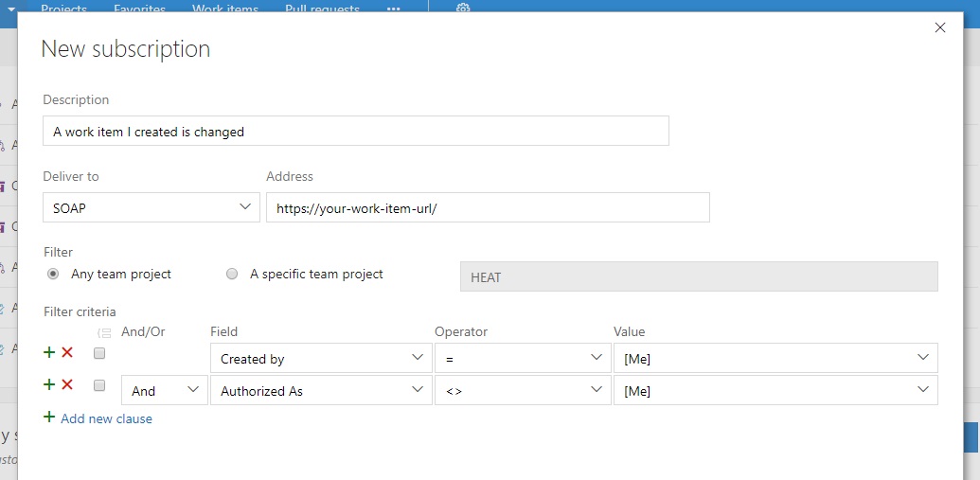Image resolution: width=980 pixels, height=480 pixels.
Task: Open the Deliver to SOAP dropdown
Action: pyautogui.click(x=151, y=207)
